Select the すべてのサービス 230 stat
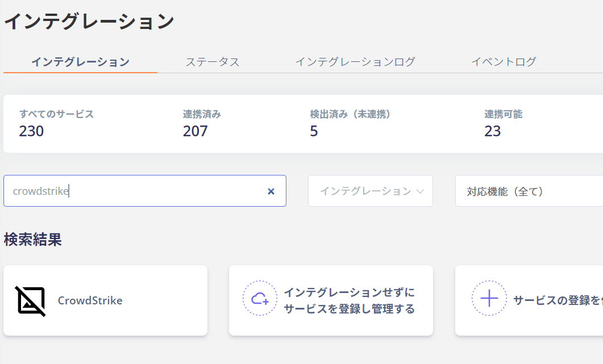This screenshot has width=603, height=364. pos(56,124)
